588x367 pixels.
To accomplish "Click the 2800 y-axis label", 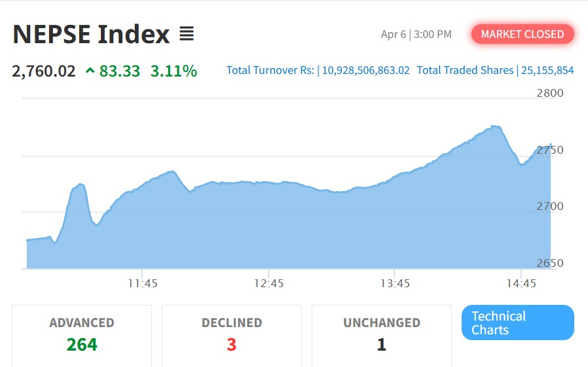I will point(549,93).
